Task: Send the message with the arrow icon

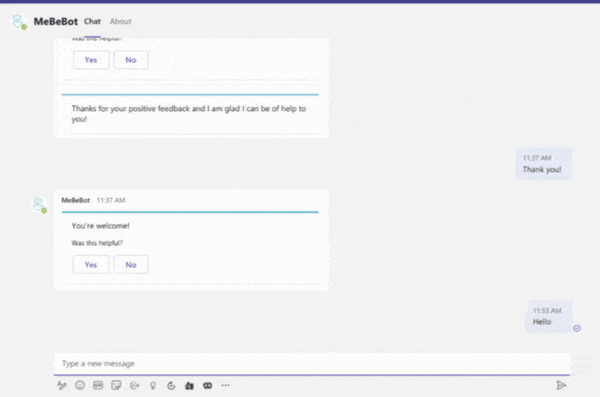Action: pos(561,385)
